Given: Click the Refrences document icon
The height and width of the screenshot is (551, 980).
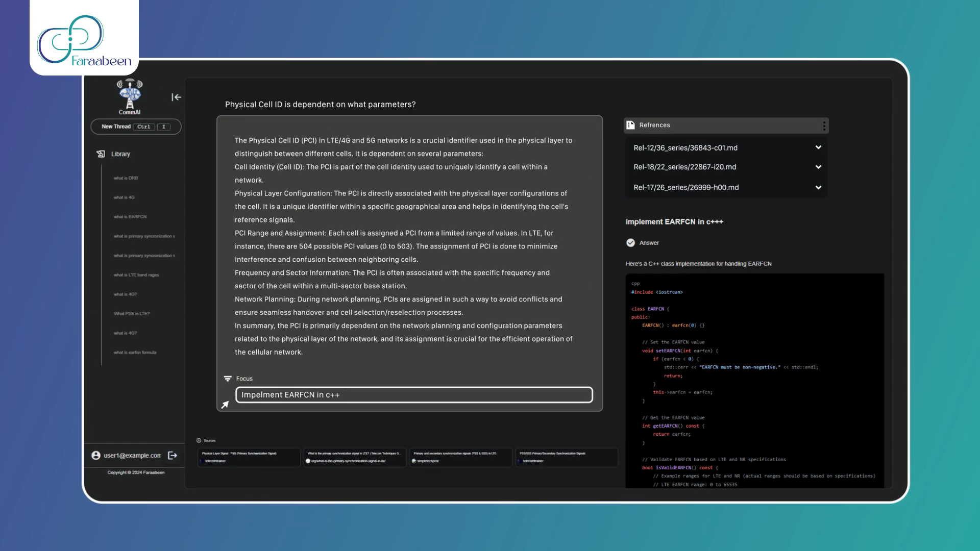Looking at the screenshot, I should point(631,125).
